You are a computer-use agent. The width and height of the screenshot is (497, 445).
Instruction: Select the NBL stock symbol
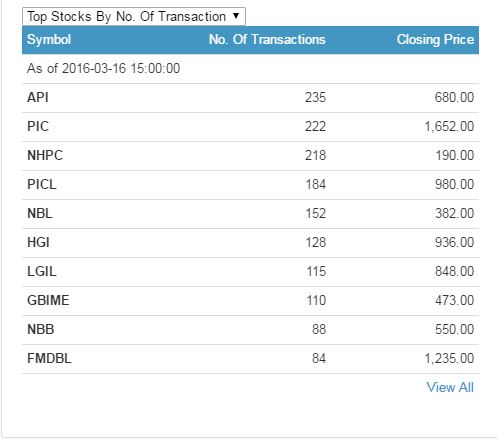[40, 214]
